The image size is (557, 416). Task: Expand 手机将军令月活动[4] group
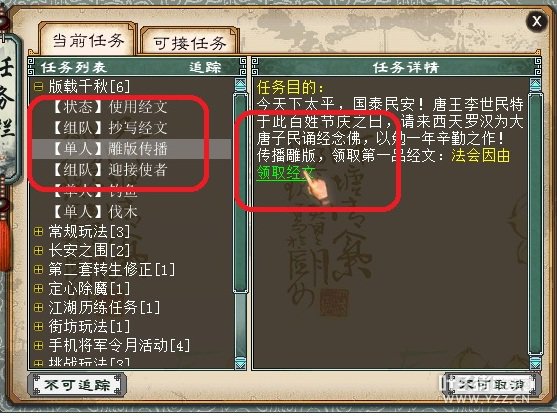(38, 345)
